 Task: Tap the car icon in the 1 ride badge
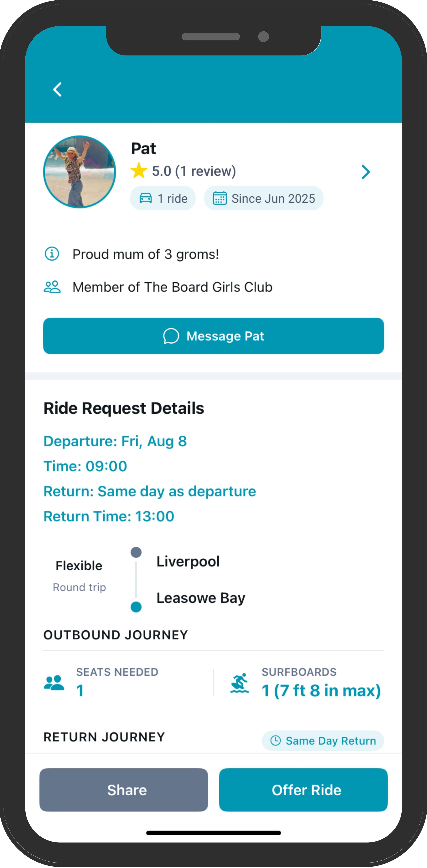pos(146,198)
